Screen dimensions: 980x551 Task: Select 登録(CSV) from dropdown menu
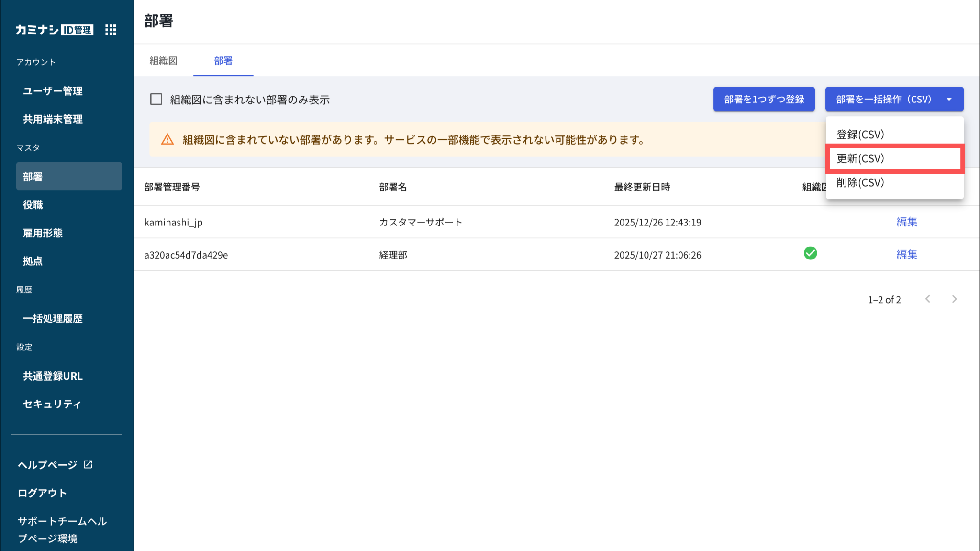coord(860,135)
